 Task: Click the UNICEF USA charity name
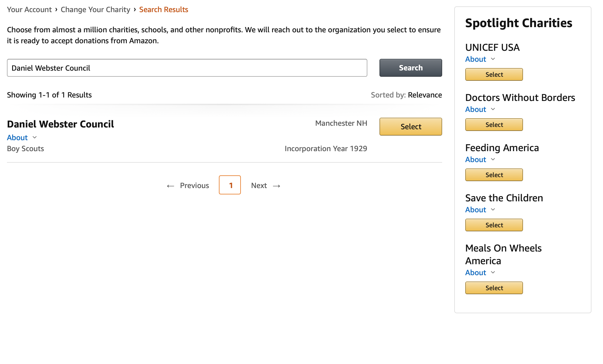pyautogui.click(x=492, y=47)
